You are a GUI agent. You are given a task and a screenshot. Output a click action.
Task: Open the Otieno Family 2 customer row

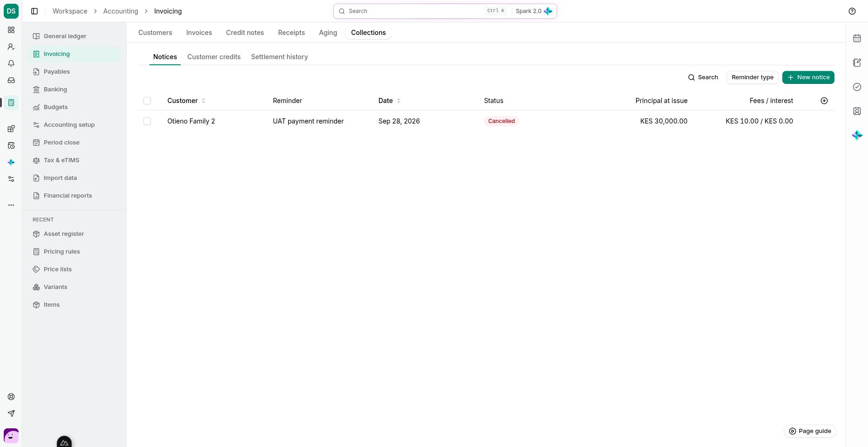[486, 121]
